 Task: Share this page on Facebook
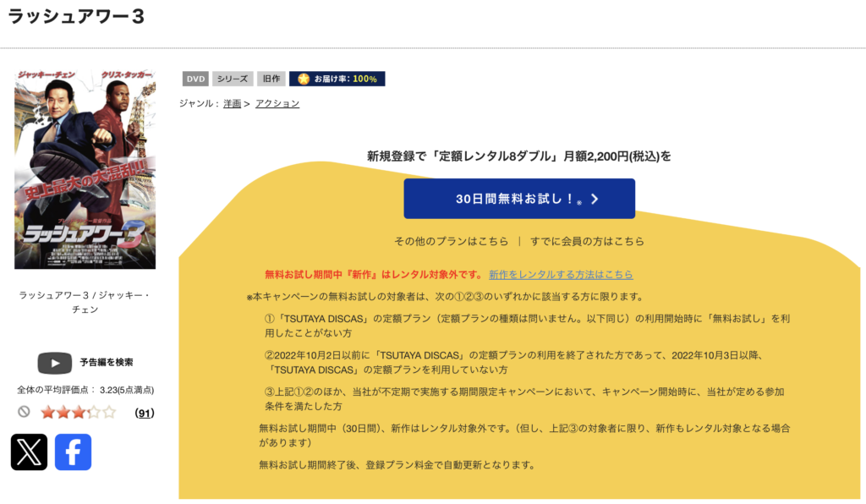pos(73,452)
